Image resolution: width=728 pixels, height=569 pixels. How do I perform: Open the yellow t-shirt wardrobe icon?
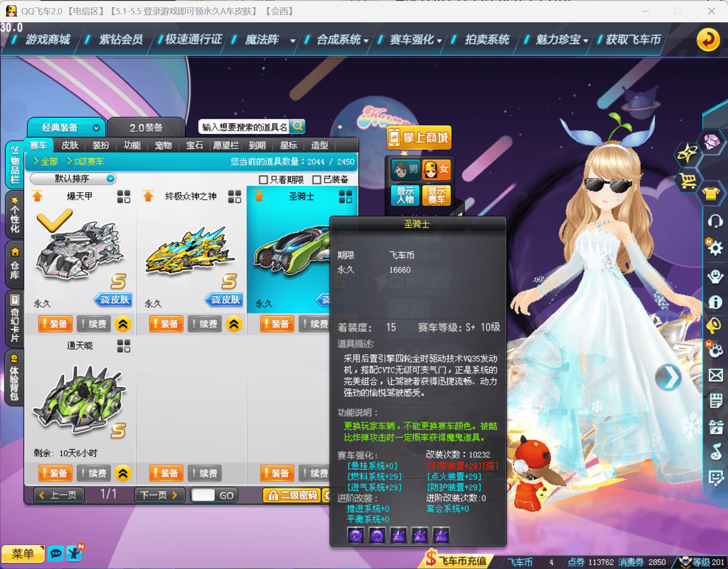point(711,193)
